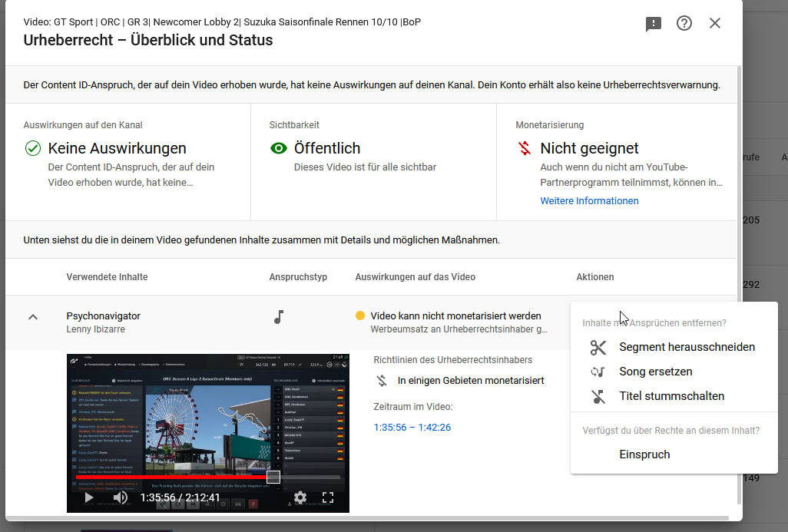Collapse the Psychonavigator claim row

click(x=33, y=316)
